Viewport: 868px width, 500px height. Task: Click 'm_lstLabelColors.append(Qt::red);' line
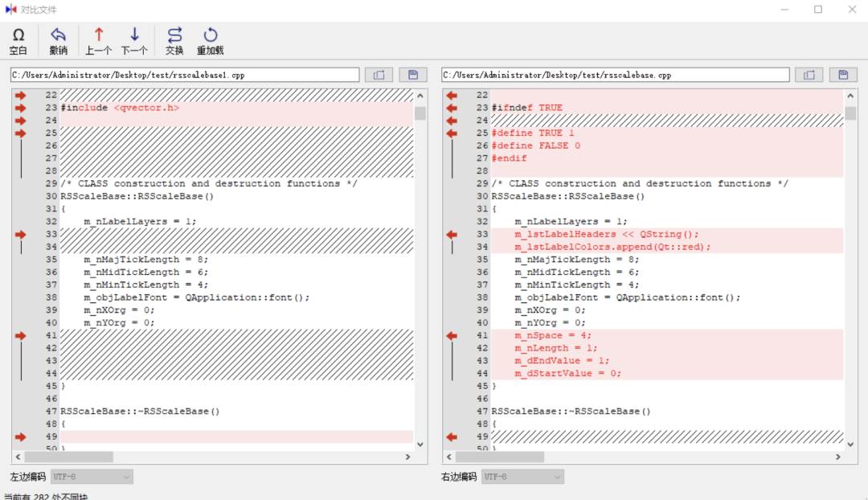(612, 248)
